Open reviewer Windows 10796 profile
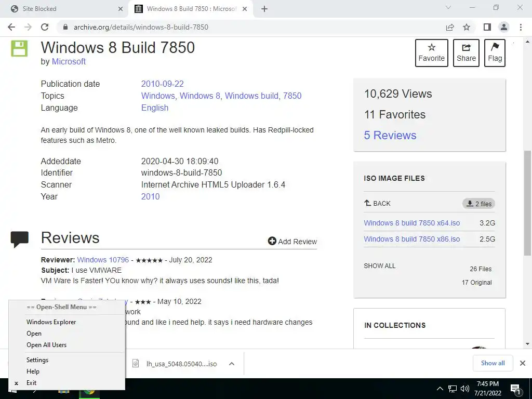Image resolution: width=532 pixels, height=399 pixels. coord(103,260)
